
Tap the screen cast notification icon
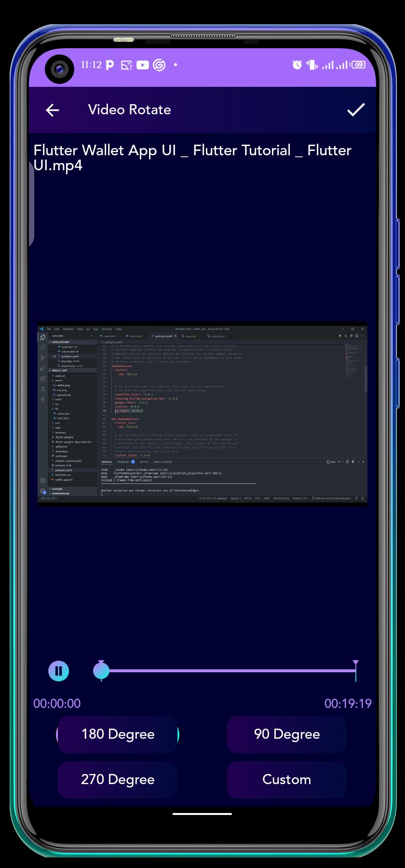point(126,65)
